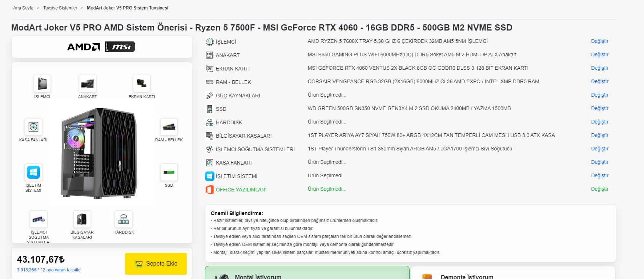Screen dimensions: 644x279
Task: Click the Anakart thumbnail icon in the diagram
Action: [x=88, y=84]
